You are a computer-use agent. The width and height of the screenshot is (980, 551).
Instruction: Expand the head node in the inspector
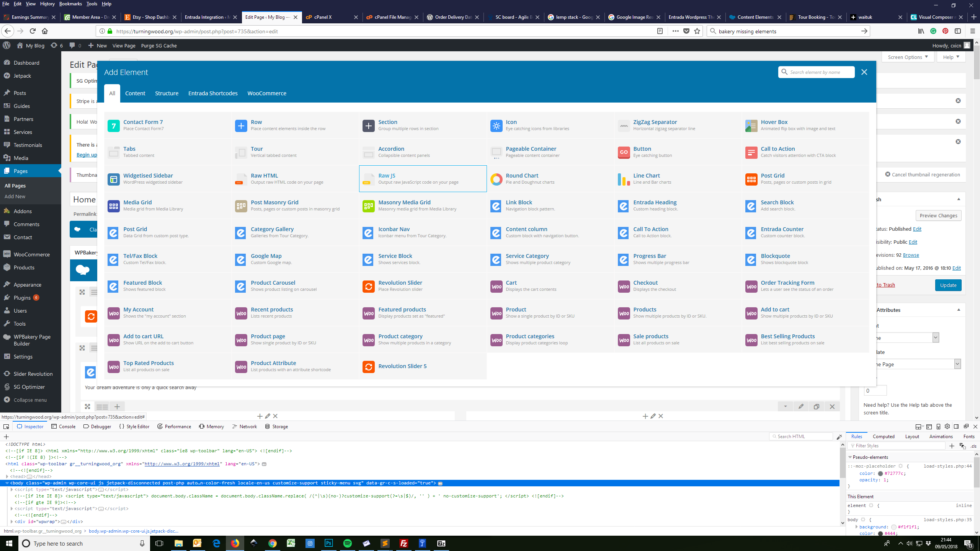pyautogui.click(x=7, y=476)
